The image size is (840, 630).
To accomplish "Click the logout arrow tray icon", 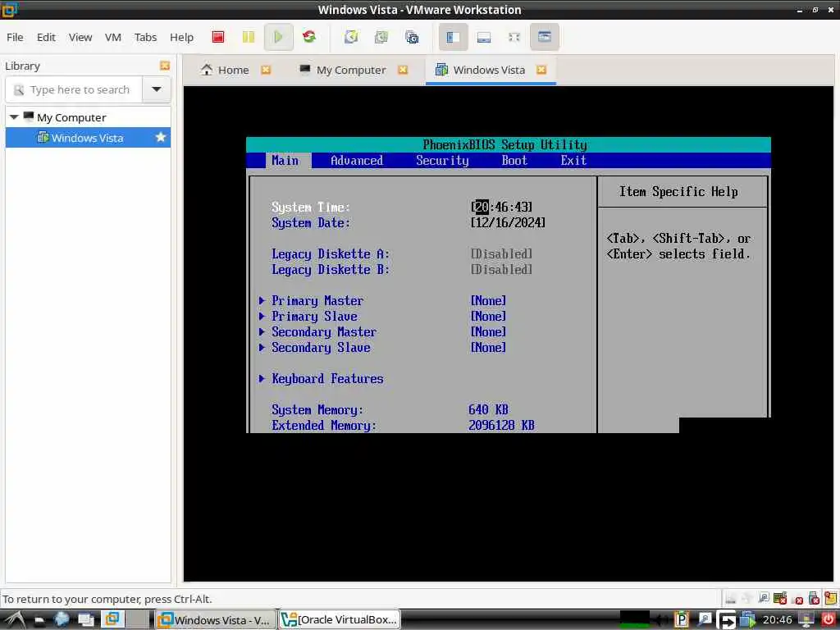I will [727, 620].
